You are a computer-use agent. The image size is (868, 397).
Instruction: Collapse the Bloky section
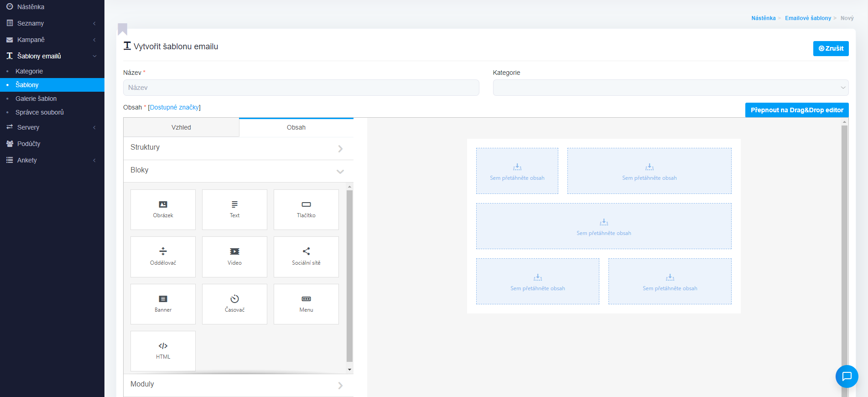(239, 171)
